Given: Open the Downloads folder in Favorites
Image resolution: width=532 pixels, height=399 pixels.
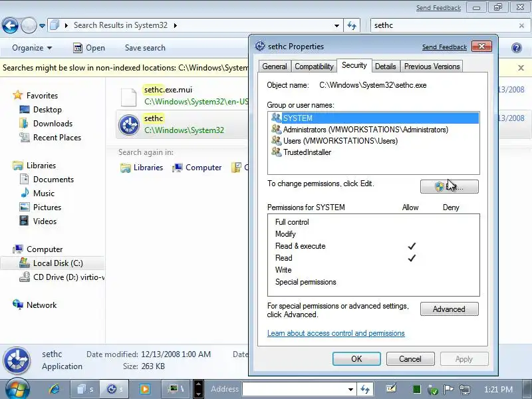Looking at the screenshot, I should pos(53,124).
